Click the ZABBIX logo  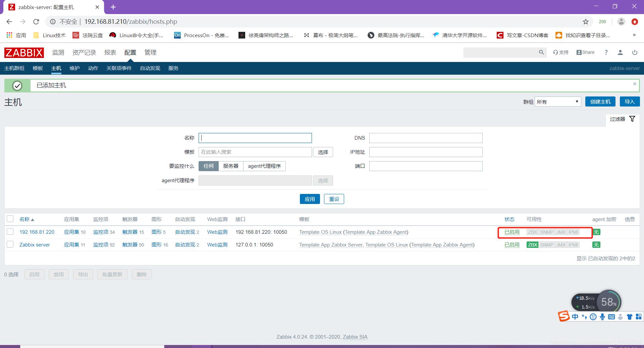(24, 53)
